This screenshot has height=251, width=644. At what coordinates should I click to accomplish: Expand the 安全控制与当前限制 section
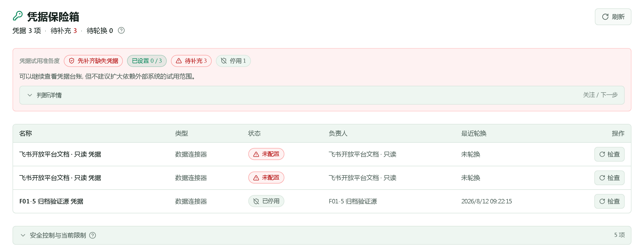click(322, 235)
